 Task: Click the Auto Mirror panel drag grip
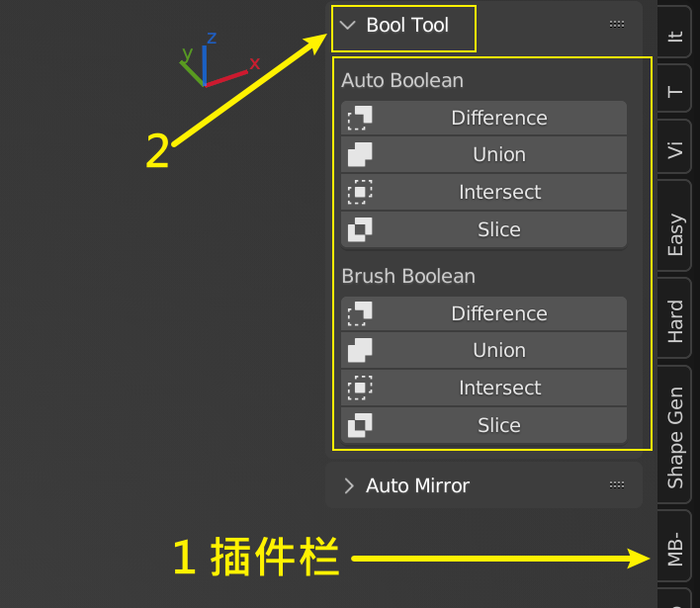(617, 484)
